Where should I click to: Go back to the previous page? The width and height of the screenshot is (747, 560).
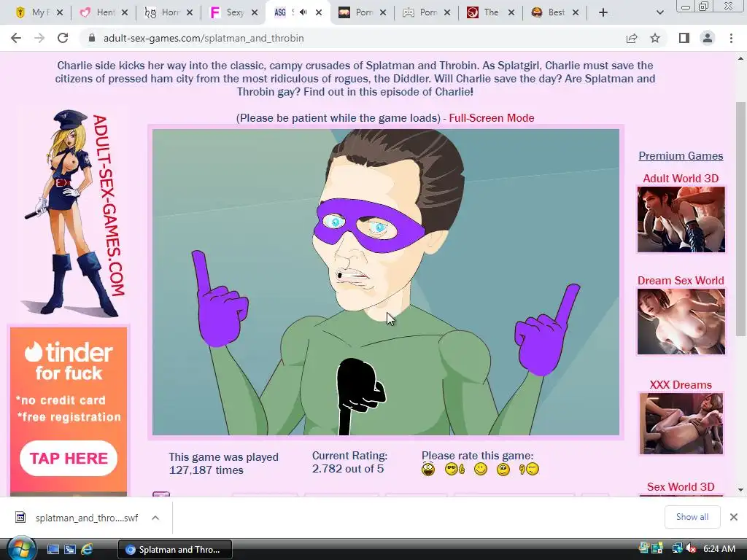(x=16, y=38)
